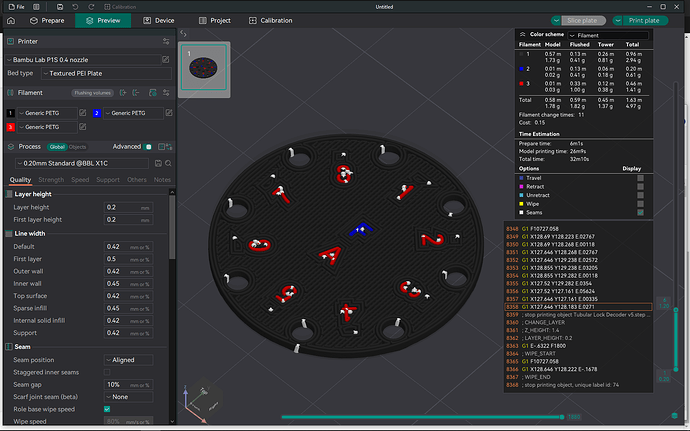Search the process settings with magnifier icon
Viewport: 690px width, 431px height.
coord(168,163)
